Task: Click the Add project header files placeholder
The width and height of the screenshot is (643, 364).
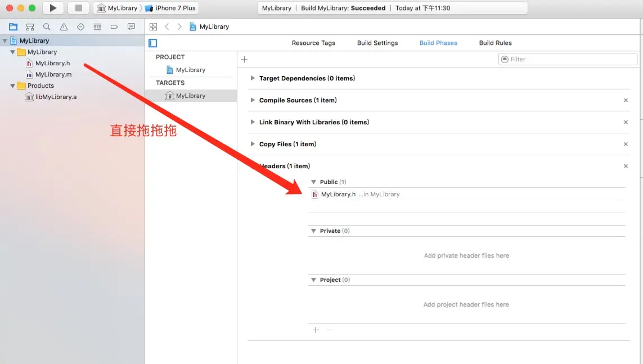Action: coord(466,304)
